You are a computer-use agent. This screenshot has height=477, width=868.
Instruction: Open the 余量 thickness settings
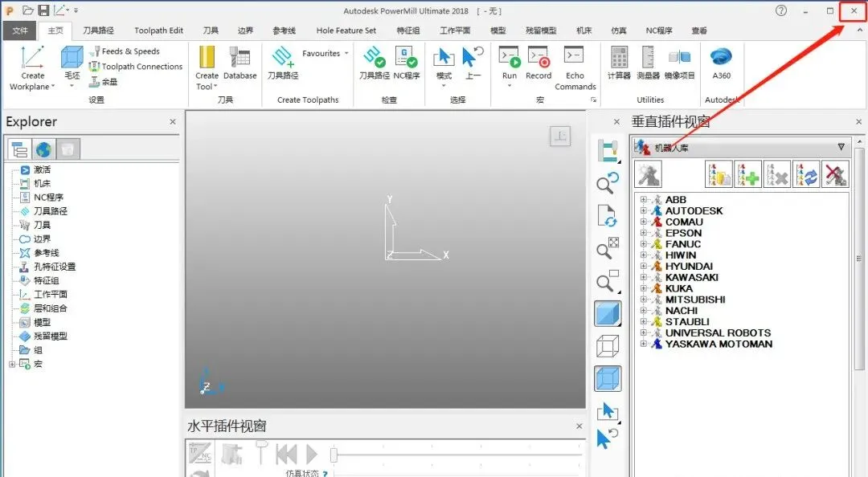tap(104, 82)
